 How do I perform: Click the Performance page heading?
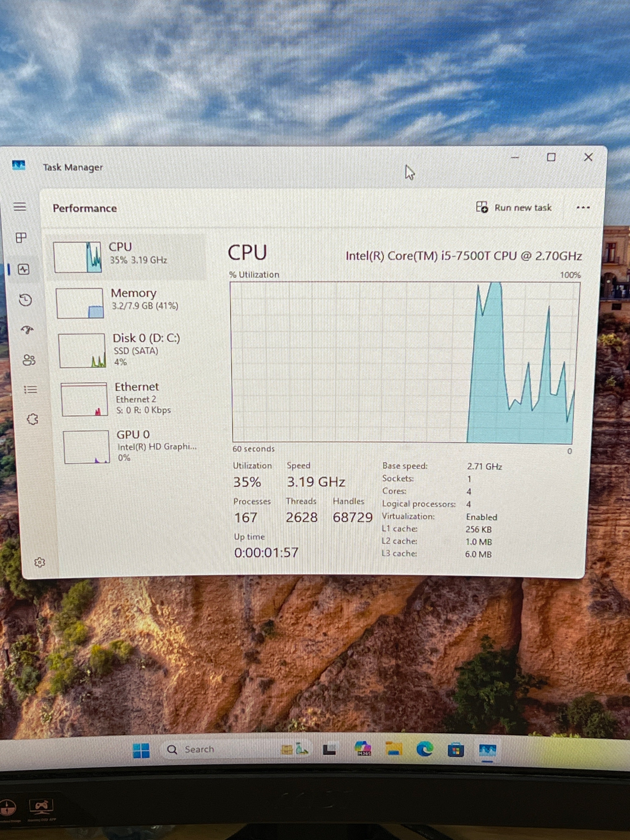(x=85, y=208)
